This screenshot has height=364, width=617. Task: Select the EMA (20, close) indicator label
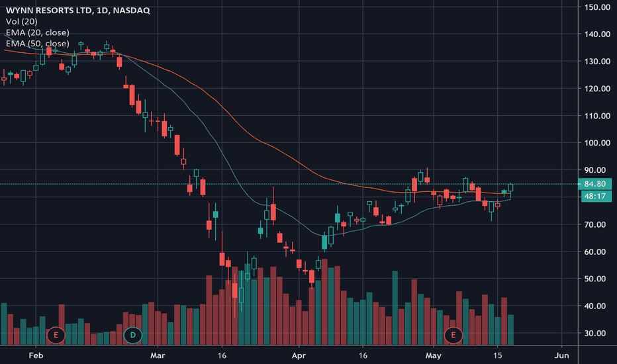tap(37, 32)
